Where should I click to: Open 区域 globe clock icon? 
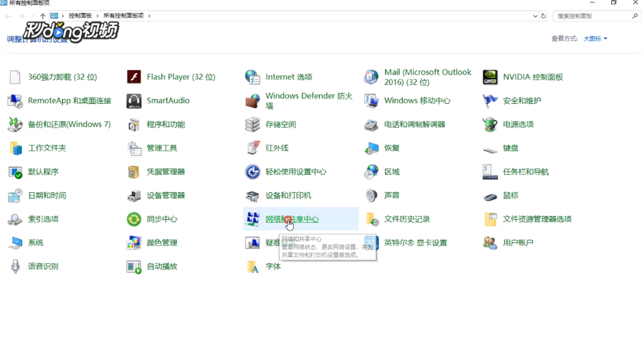pos(372,172)
